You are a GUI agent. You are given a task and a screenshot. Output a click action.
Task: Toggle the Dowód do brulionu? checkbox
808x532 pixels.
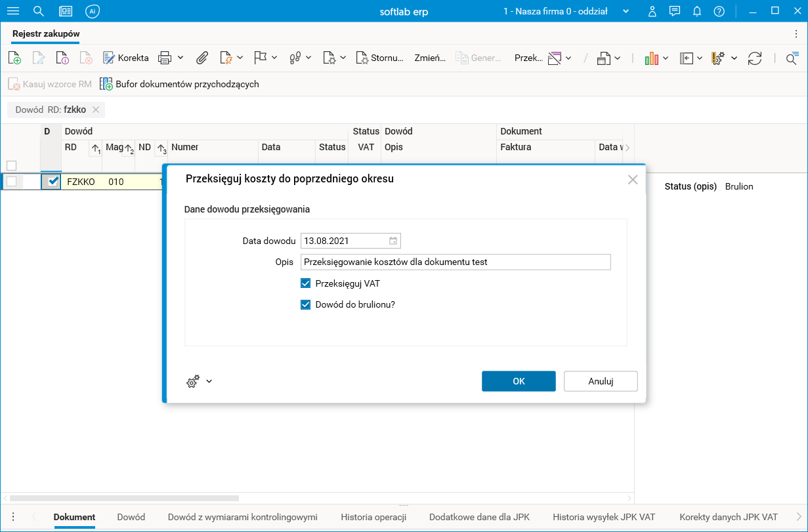[x=305, y=305]
